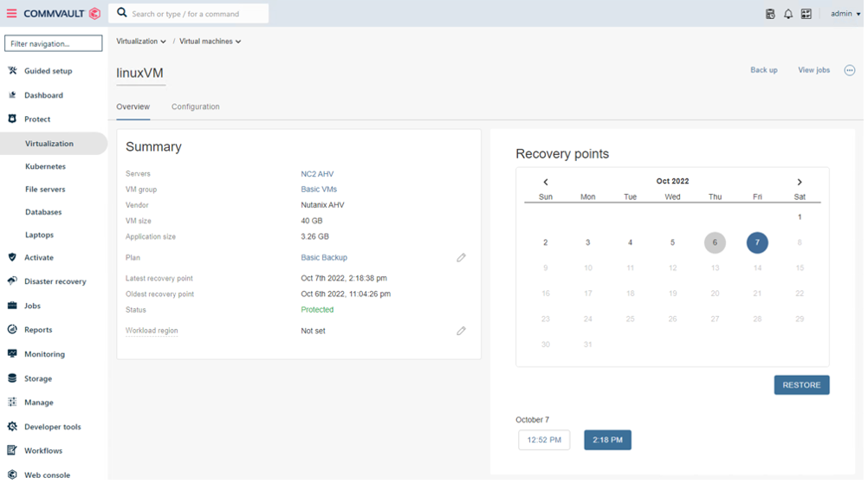Open the NC2 AHV server link
Screen dimensions: 868x484
(x=317, y=174)
